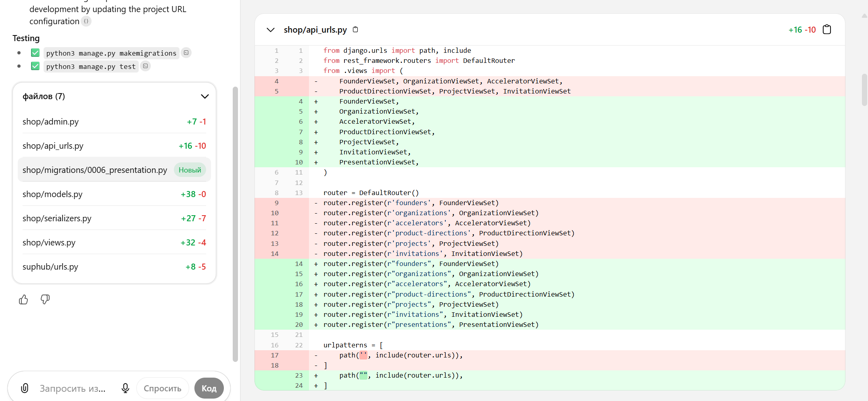The width and height of the screenshot is (868, 401).
Task: Copy the shop/api_urls.py file path
Action: 355,29
